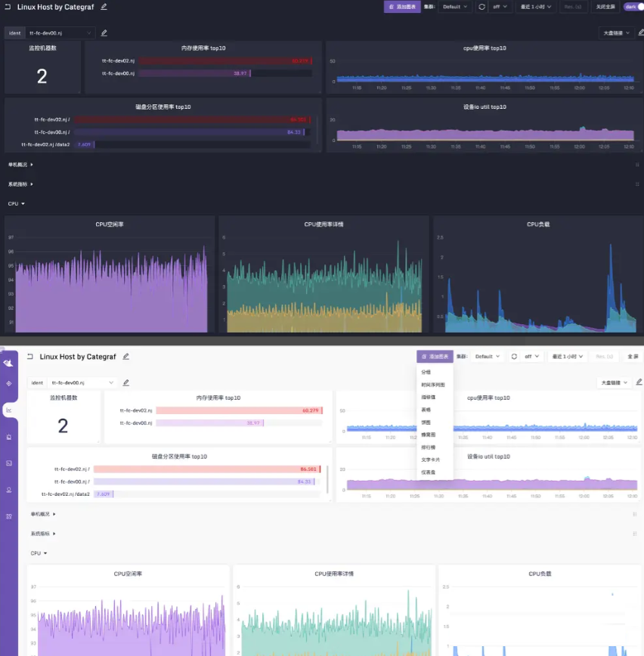Image resolution: width=644 pixels, height=656 pixels.
Task: Open the 最近 1 小时 time range dropdown in dark toolbar
Action: click(535, 7)
